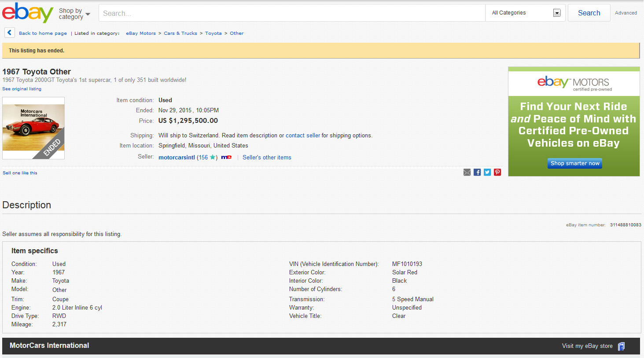Share listing by email icon
Screen dimensions: 644x358
[x=467, y=172]
